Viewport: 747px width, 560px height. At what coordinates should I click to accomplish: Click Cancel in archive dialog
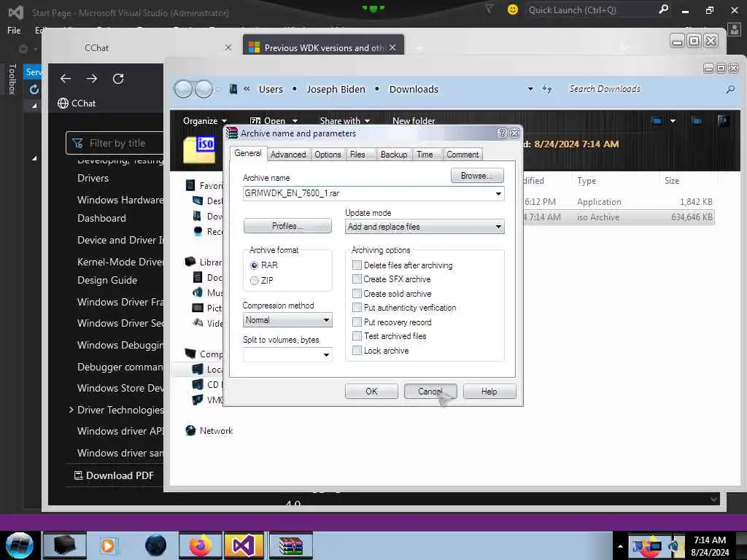[x=430, y=392]
